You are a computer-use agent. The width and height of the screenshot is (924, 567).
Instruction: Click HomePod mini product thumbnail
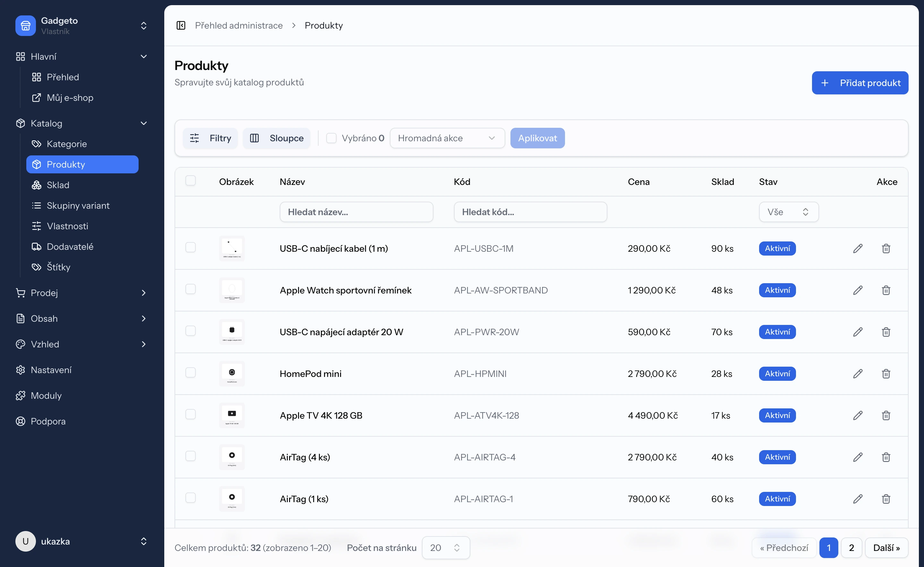click(x=232, y=373)
